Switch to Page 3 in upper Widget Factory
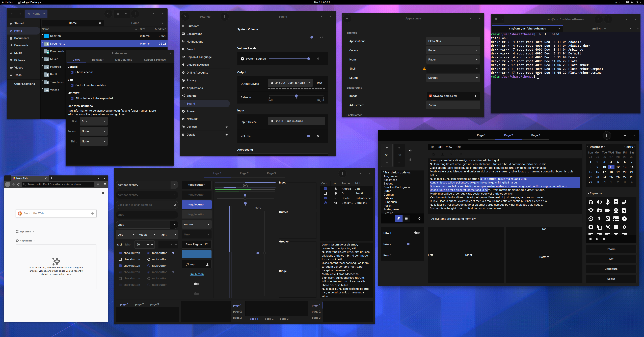 (x=535, y=135)
